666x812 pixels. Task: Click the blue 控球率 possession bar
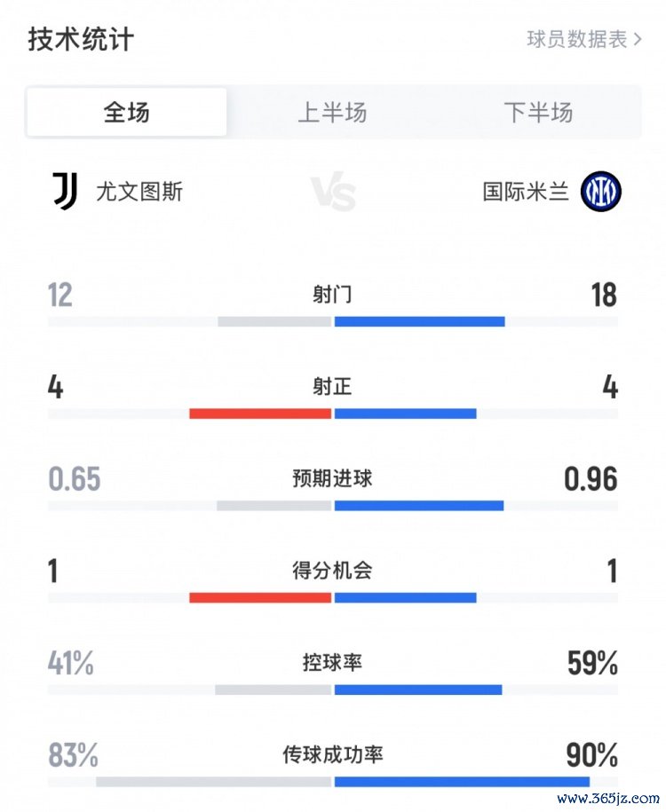pos(418,690)
